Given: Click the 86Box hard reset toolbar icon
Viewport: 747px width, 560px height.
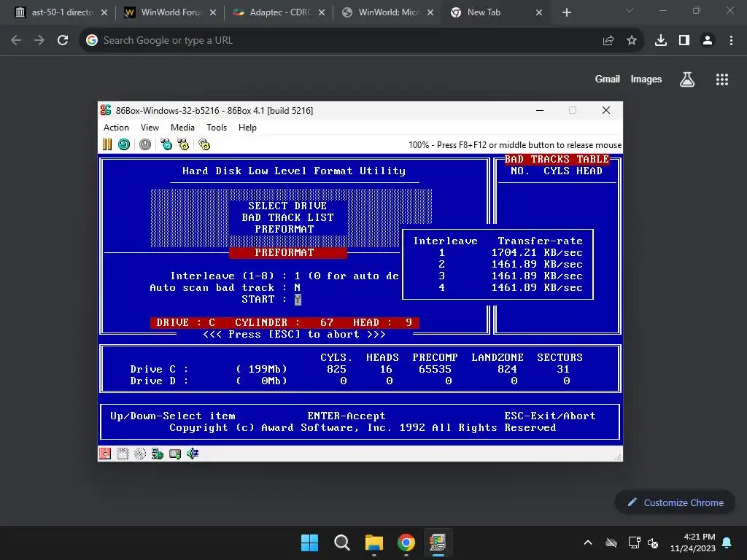Looking at the screenshot, I should [x=124, y=144].
